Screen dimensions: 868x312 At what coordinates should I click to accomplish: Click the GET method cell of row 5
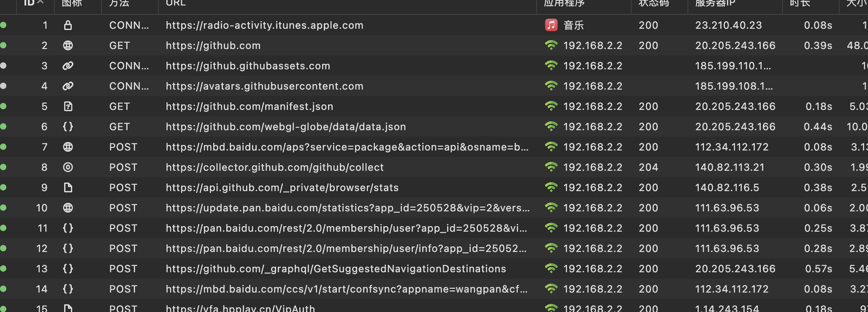pyautogui.click(x=119, y=107)
